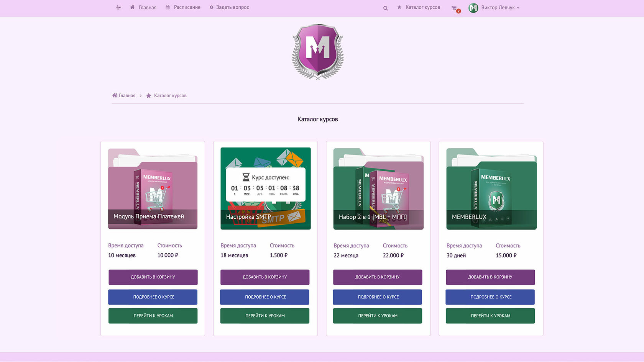Click the 1.500 ₽ price value
Screen dimensions: 644x362
279,255
